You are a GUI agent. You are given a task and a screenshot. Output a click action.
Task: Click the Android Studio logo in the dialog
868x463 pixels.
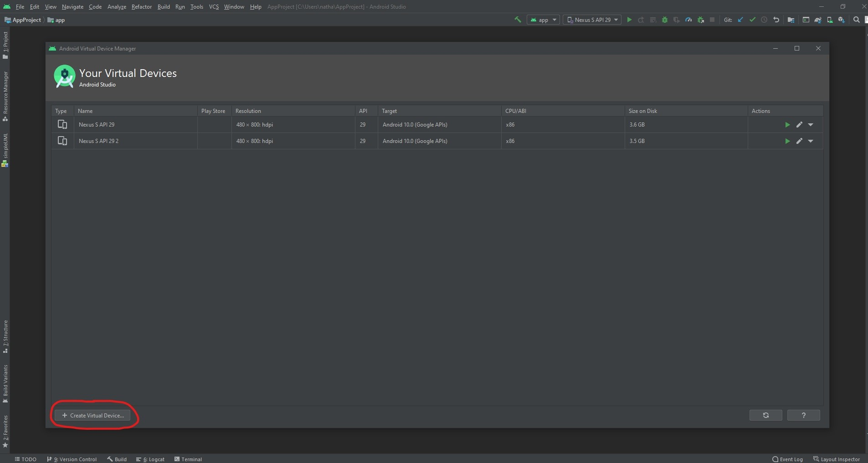click(x=64, y=76)
